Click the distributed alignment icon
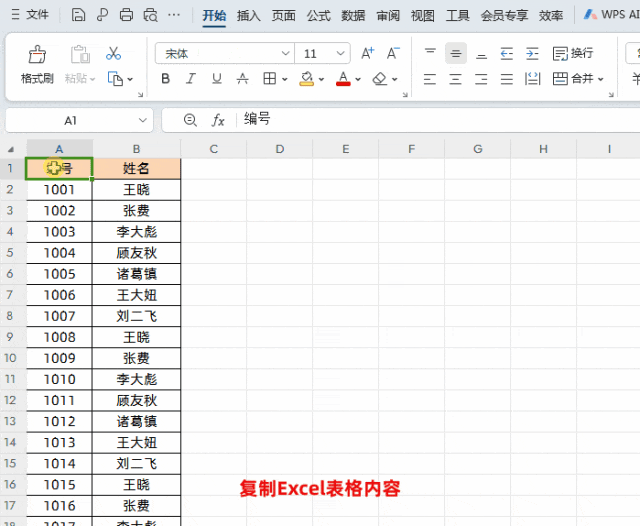Viewport: 640px width, 526px height. [x=533, y=78]
